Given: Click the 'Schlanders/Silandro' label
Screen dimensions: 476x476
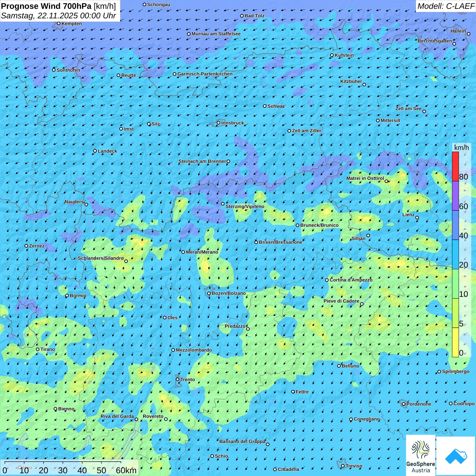Looking at the screenshot, I should tap(101, 258).
